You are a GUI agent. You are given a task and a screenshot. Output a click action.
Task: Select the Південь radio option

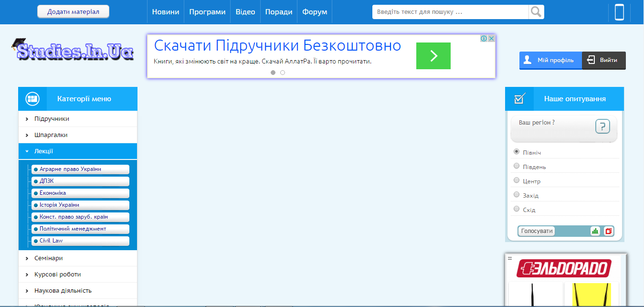pyautogui.click(x=517, y=166)
